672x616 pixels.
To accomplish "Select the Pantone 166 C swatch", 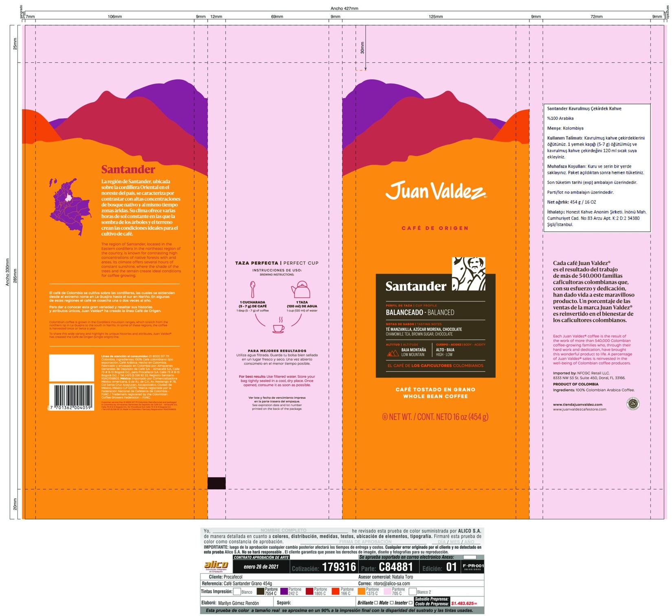I will point(336,592).
